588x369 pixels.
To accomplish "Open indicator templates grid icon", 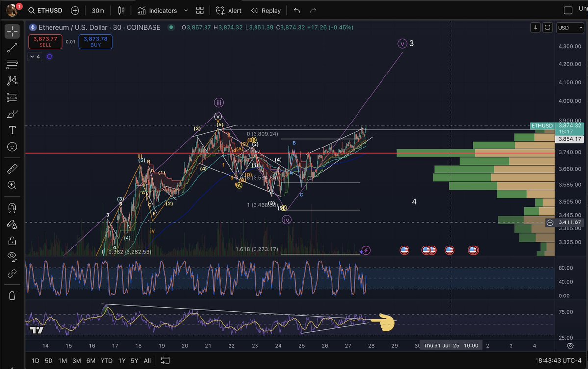I will click(200, 10).
